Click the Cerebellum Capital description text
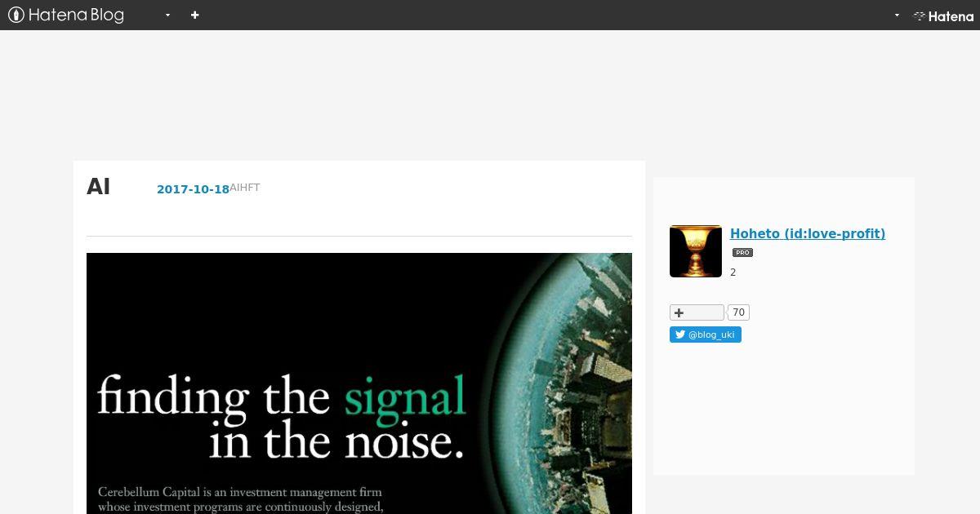The height and width of the screenshot is (514, 980). click(x=240, y=499)
